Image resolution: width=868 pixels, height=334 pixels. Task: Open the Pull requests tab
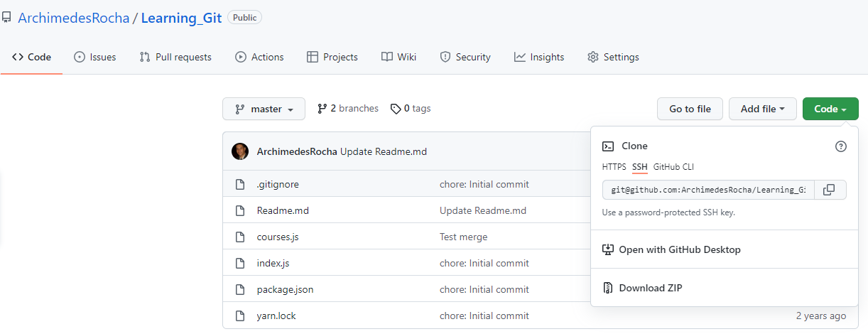coord(175,57)
